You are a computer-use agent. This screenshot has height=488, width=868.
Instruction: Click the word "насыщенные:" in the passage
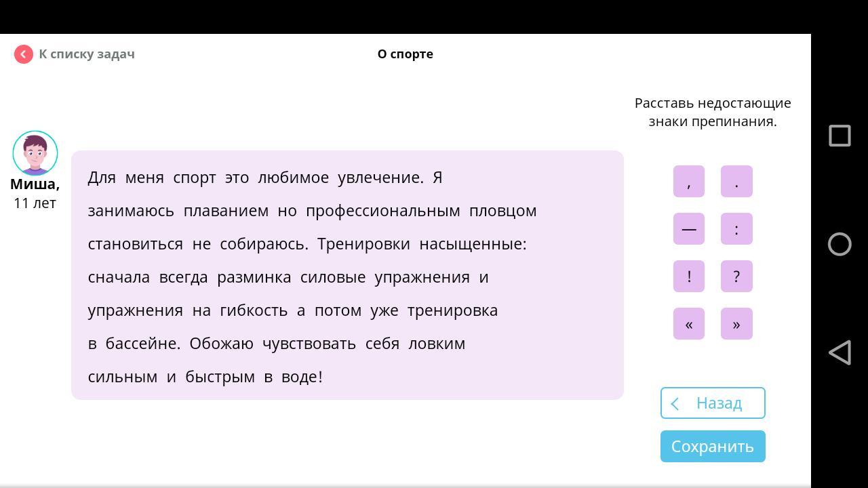[x=473, y=244]
